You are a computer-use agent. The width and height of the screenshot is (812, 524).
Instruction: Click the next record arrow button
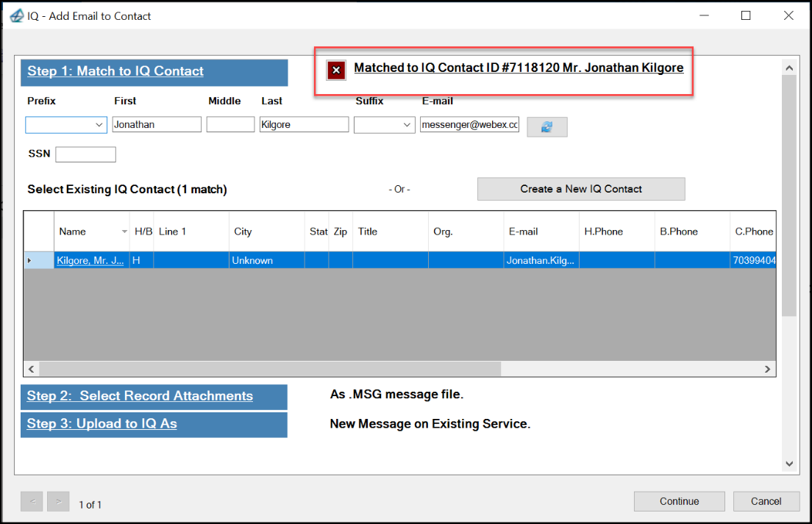pos(58,501)
